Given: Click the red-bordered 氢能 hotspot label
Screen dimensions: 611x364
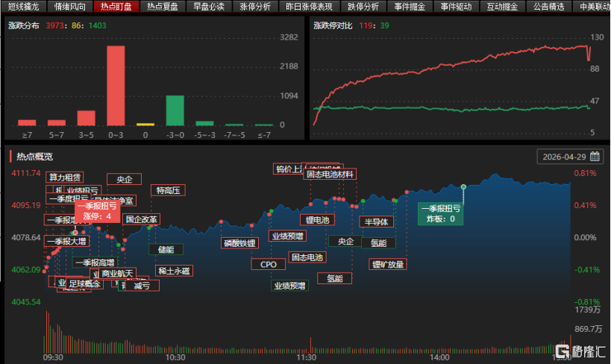Looking at the screenshot, I should click(x=335, y=278).
